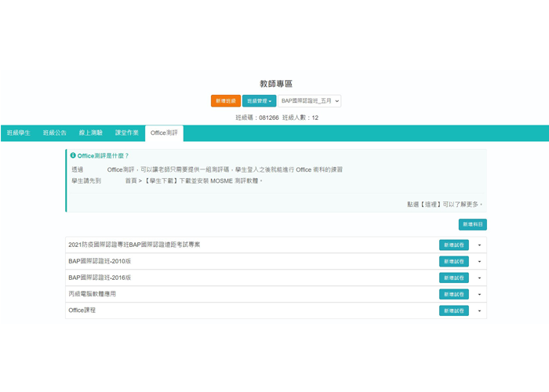Select the 課堂作業 tab

(127, 133)
